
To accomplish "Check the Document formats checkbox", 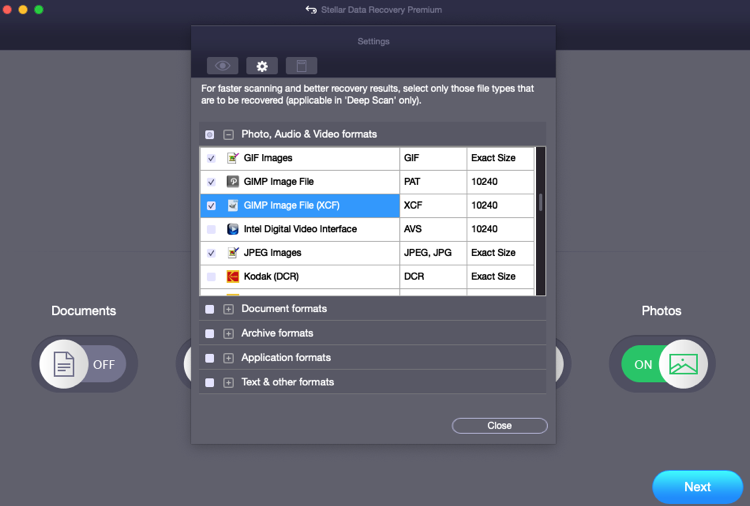I will pos(210,309).
